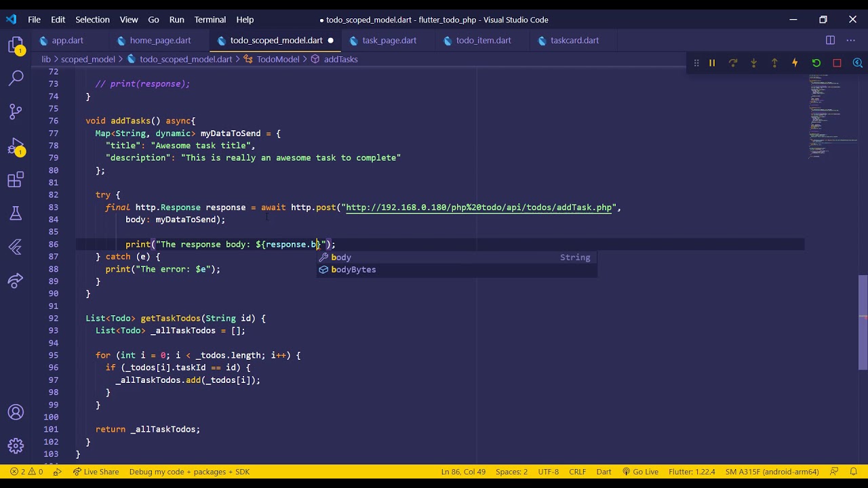Open the Accounts icon in activity bar
The width and height of the screenshot is (868, 488).
(x=16, y=412)
